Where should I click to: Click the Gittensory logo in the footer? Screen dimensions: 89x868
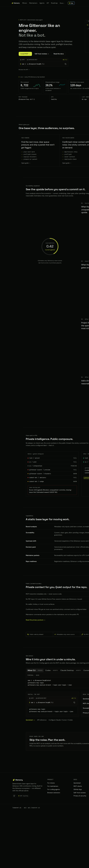(18, 780)
